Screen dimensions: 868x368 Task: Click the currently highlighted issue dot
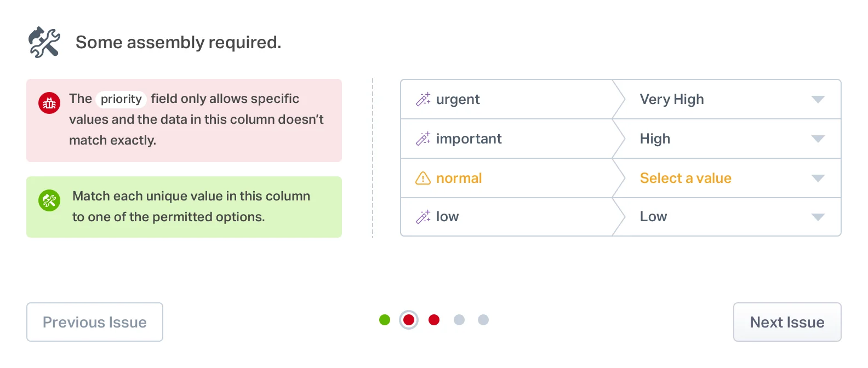point(409,319)
